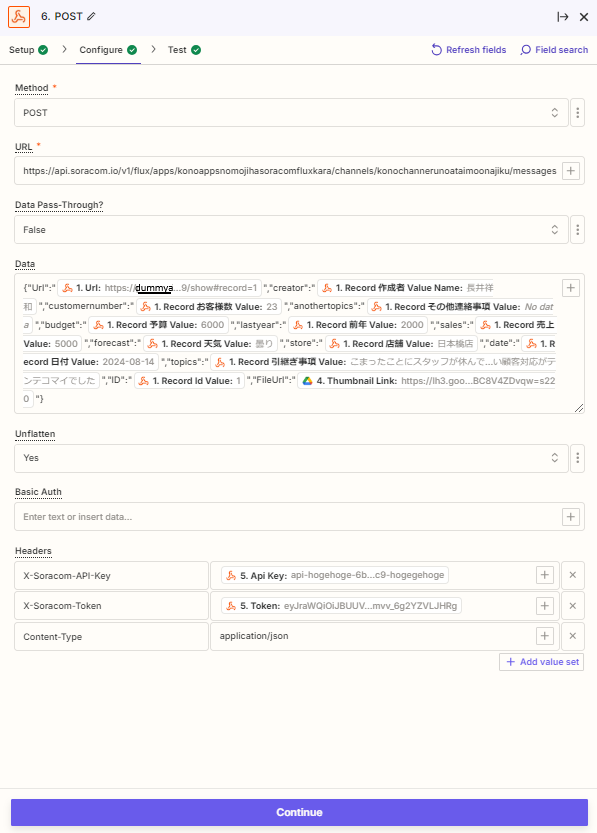
Task: Open the Data Pass-Through dropdown set to False
Action: pyautogui.click(x=291, y=230)
